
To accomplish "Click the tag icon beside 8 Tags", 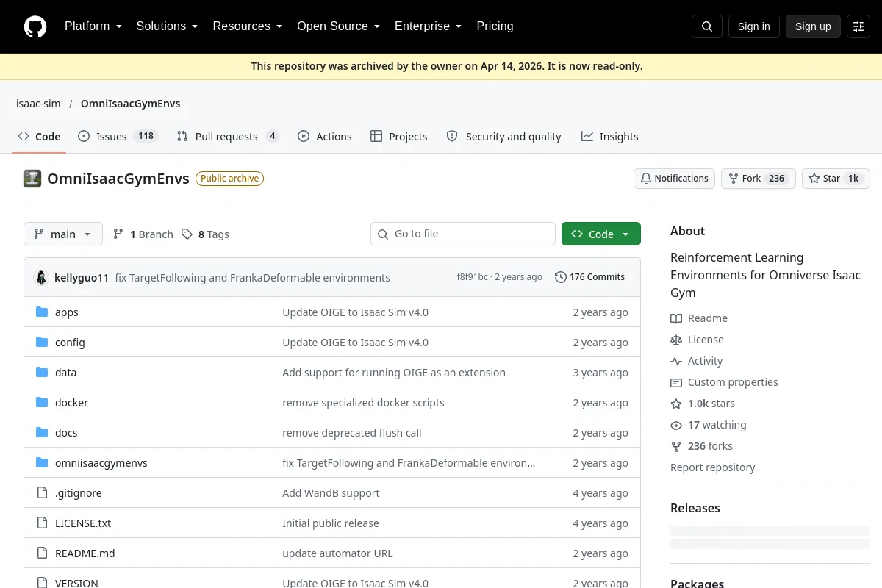I will pyautogui.click(x=187, y=234).
